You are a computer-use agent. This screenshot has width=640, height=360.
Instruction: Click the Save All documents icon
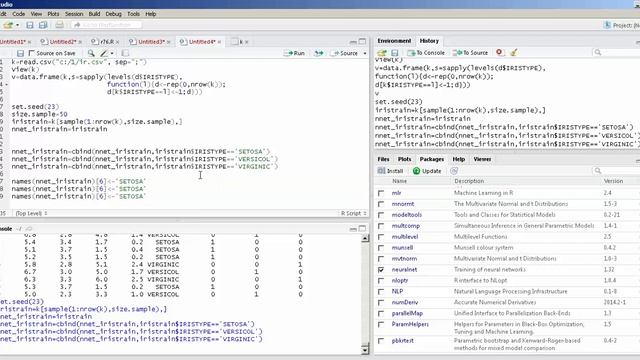point(43,25)
